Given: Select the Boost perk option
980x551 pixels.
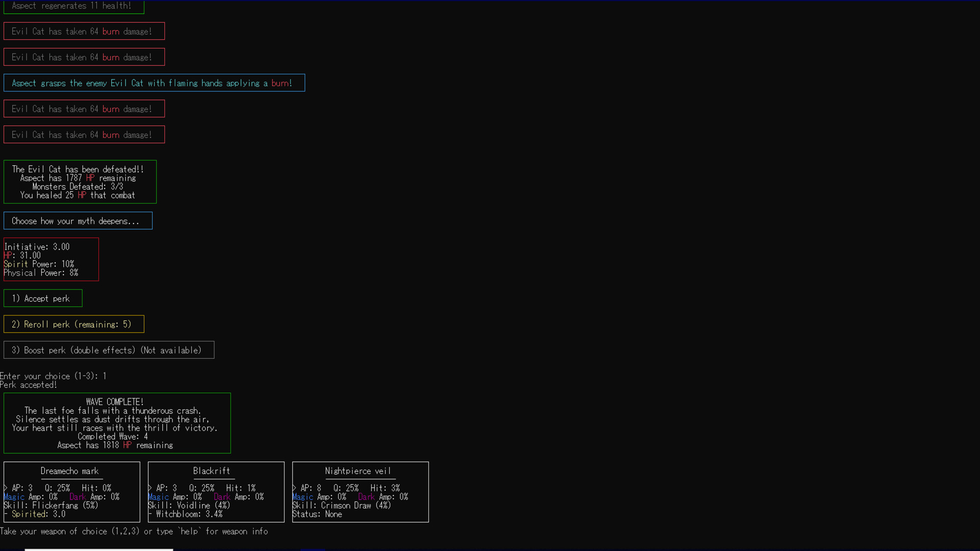Looking at the screenshot, I should click(109, 349).
